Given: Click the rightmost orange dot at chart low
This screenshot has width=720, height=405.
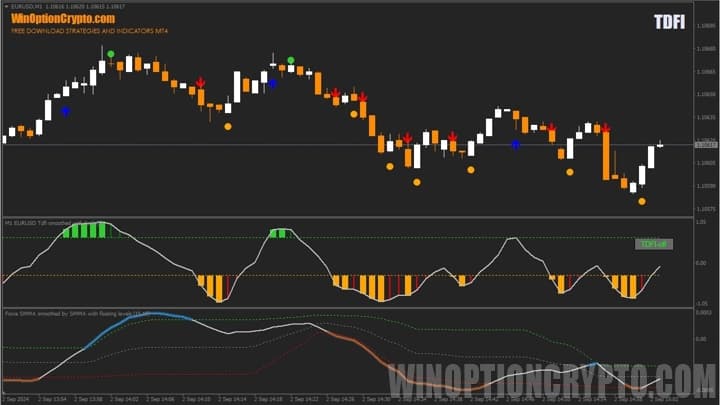Looking at the screenshot, I should pyautogui.click(x=642, y=201).
